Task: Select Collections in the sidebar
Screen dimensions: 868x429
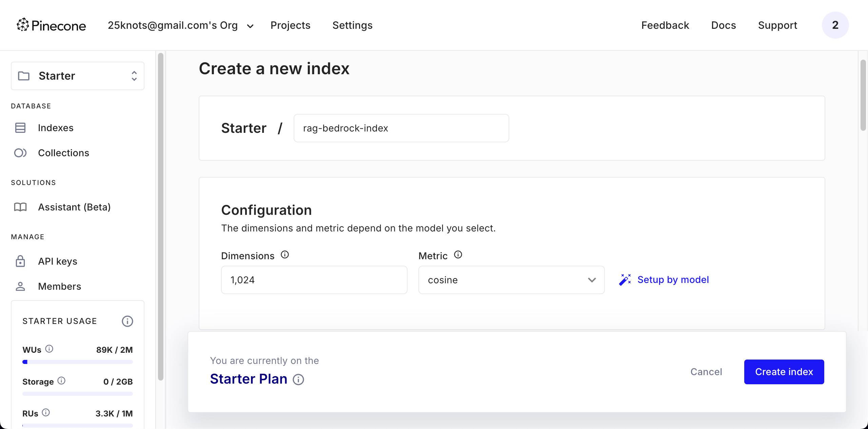Action: (64, 153)
